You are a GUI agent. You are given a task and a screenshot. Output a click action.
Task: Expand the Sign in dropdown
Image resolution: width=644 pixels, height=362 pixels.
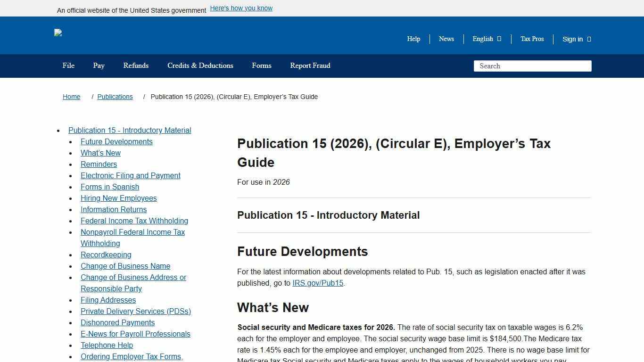[x=576, y=39]
